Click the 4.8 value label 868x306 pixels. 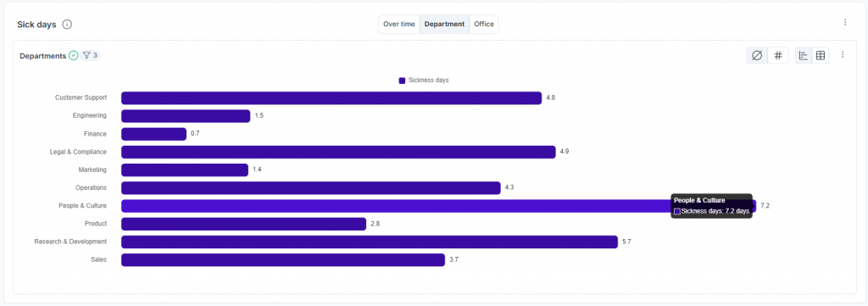[551, 98]
